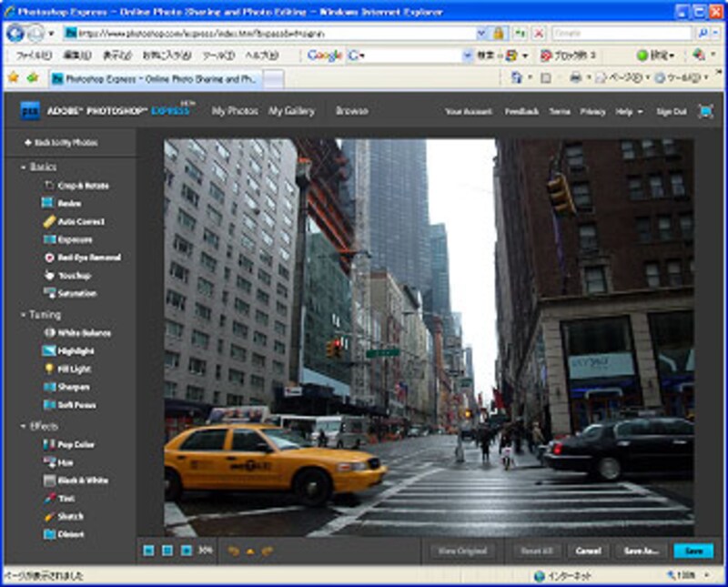Select the Sketch effect
This screenshot has width=728, height=587.
[x=71, y=516]
